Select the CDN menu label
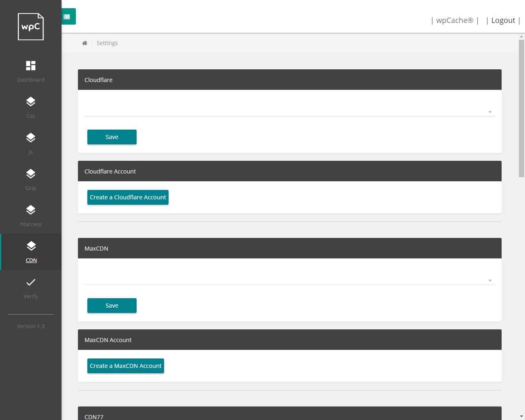This screenshot has width=525, height=420. pyautogui.click(x=31, y=260)
